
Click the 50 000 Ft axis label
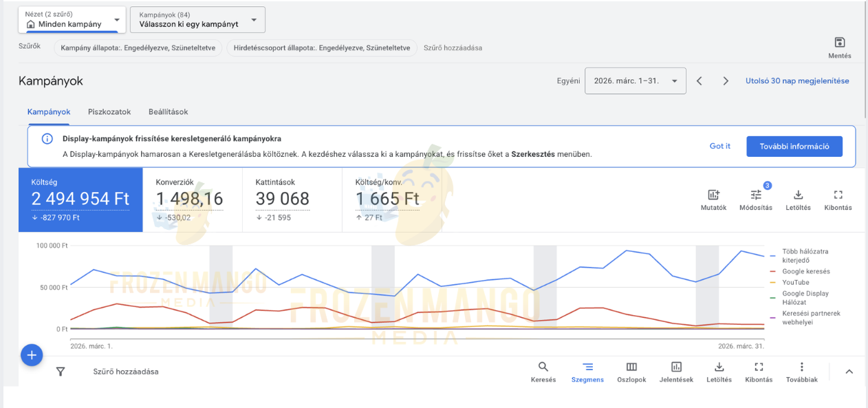54,287
